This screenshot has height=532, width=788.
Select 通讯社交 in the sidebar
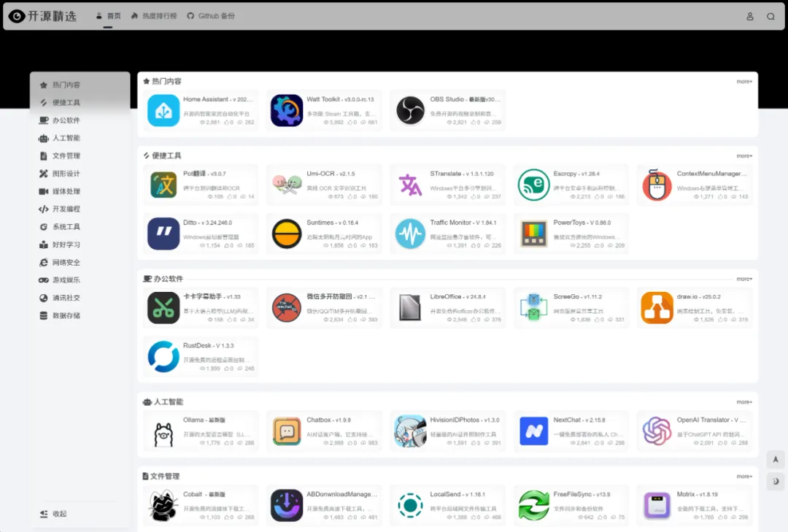[x=80, y=298]
